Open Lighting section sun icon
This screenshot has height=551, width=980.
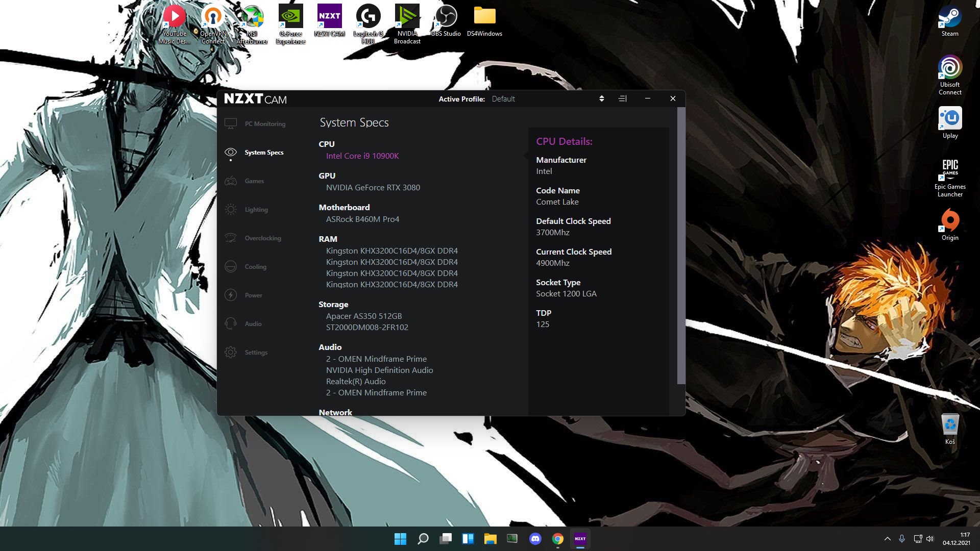click(231, 210)
